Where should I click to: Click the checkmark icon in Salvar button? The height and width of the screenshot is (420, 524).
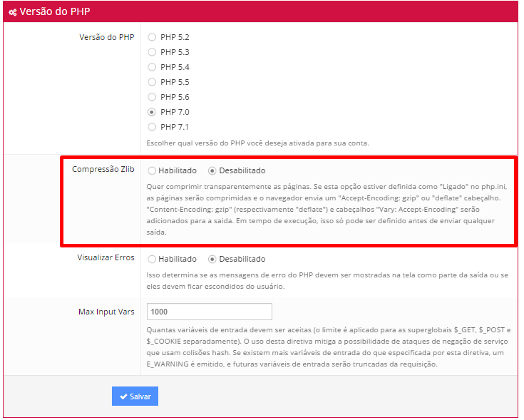coord(123,396)
